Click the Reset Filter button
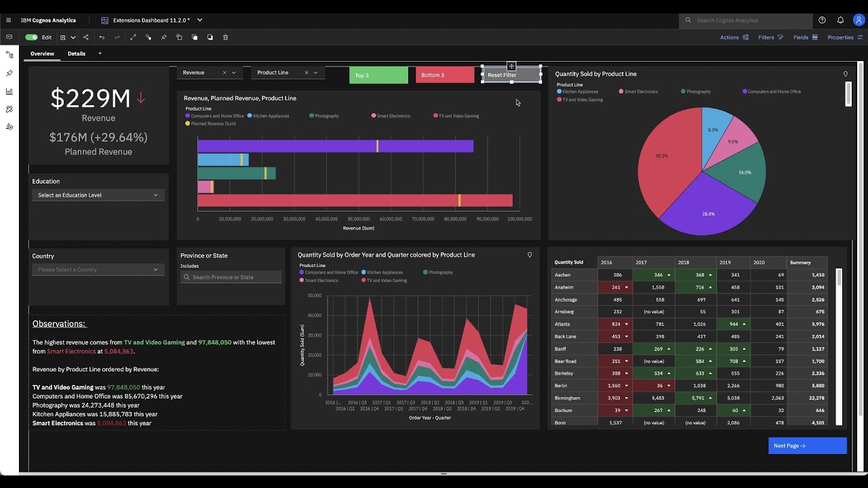 point(511,75)
